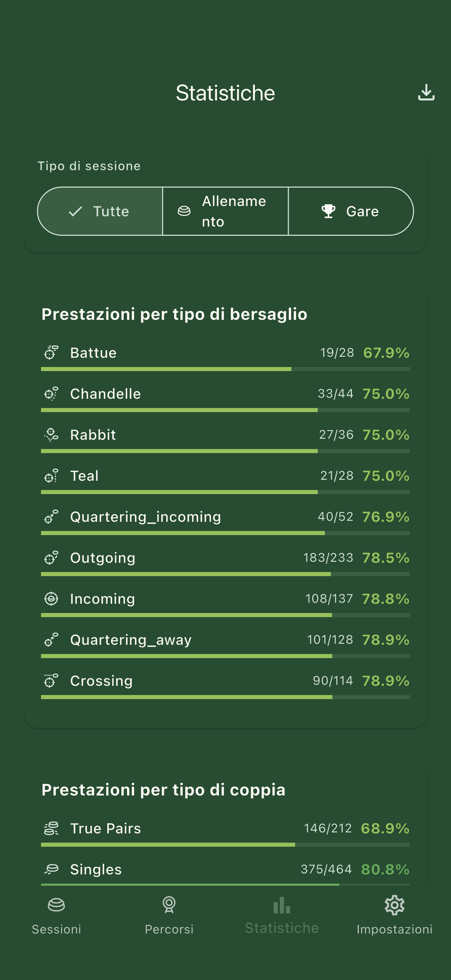Tap the download icon to export statistics
451x980 pixels.
pyautogui.click(x=426, y=93)
